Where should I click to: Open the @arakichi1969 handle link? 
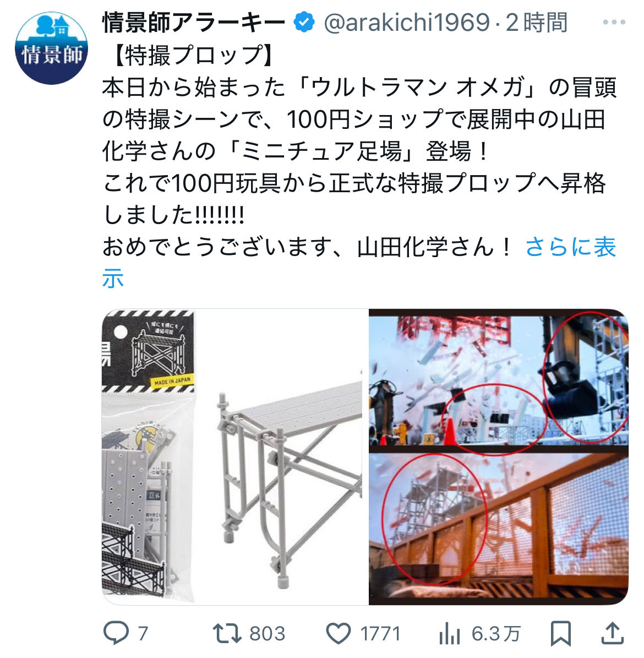pos(407,22)
